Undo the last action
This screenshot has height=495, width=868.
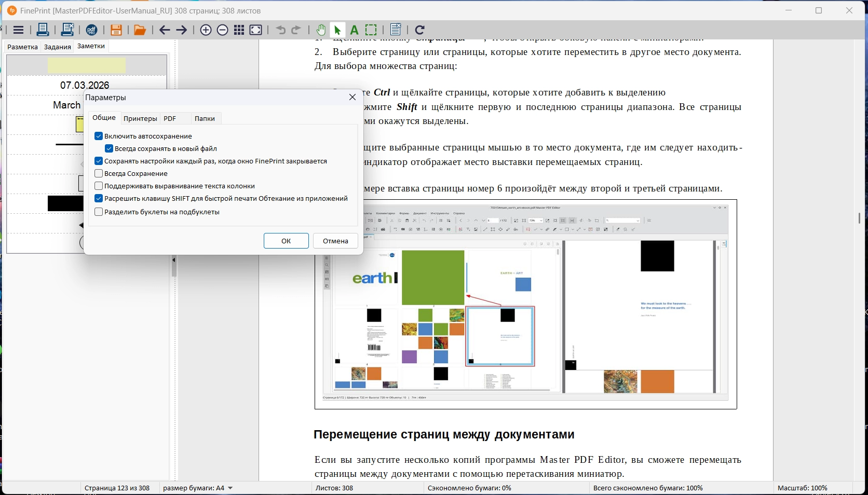click(x=281, y=30)
